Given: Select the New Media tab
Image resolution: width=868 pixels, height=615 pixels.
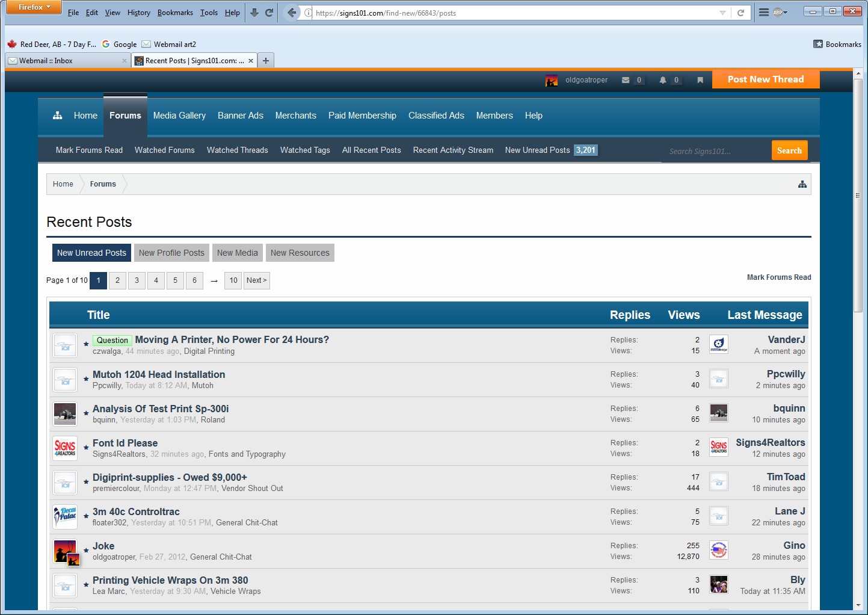Looking at the screenshot, I should pos(238,253).
